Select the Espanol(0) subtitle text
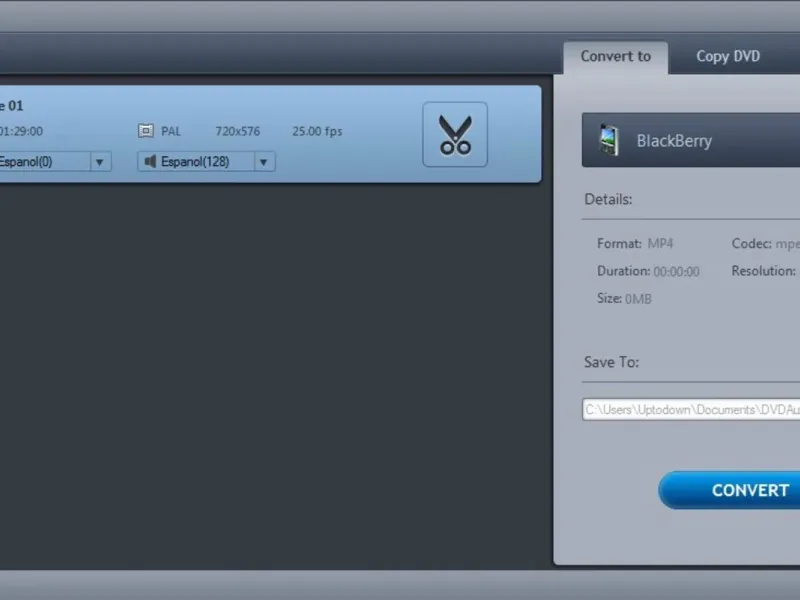Viewport: 800px width, 600px height. tap(26, 162)
